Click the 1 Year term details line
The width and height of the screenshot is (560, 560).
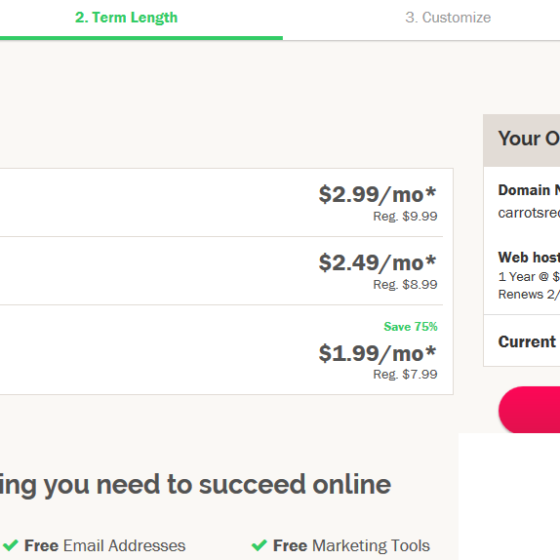529,276
